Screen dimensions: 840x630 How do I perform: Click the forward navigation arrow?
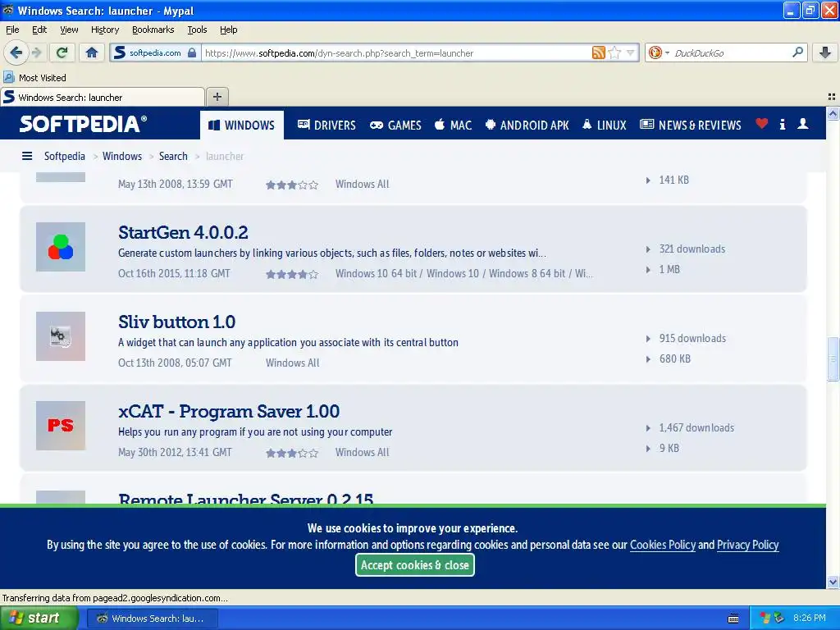[37, 52]
